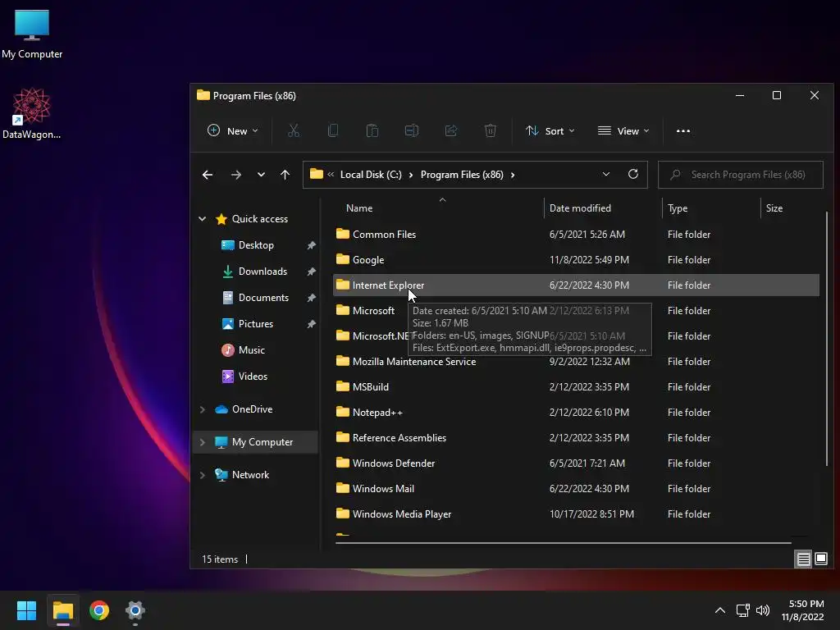Open the Sort dropdown menu

(550, 130)
